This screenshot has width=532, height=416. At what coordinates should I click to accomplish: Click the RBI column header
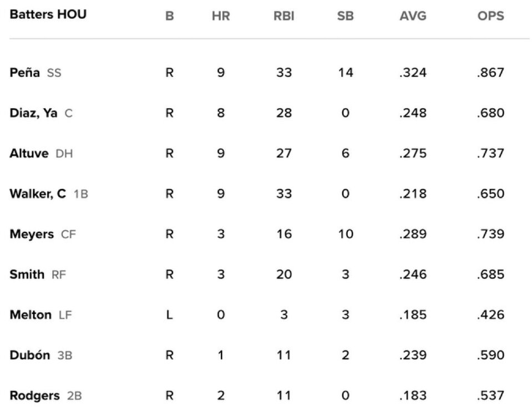tap(284, 16)
